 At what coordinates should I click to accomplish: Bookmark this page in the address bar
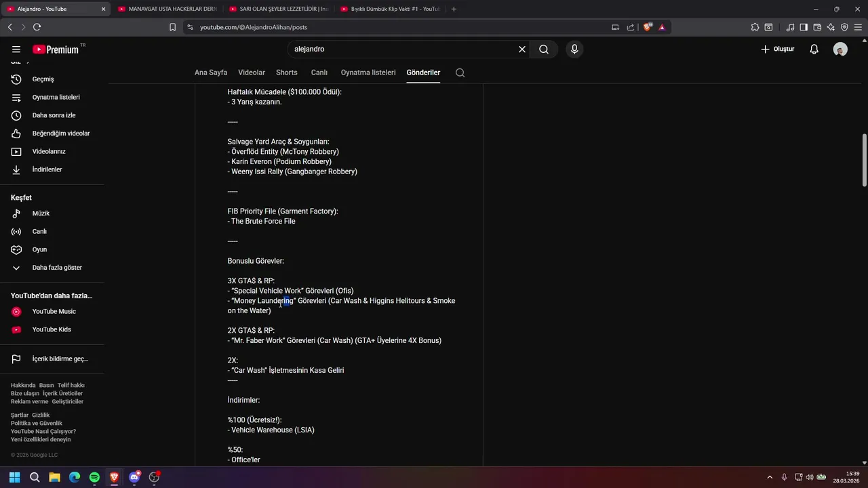tap(172, 27)
